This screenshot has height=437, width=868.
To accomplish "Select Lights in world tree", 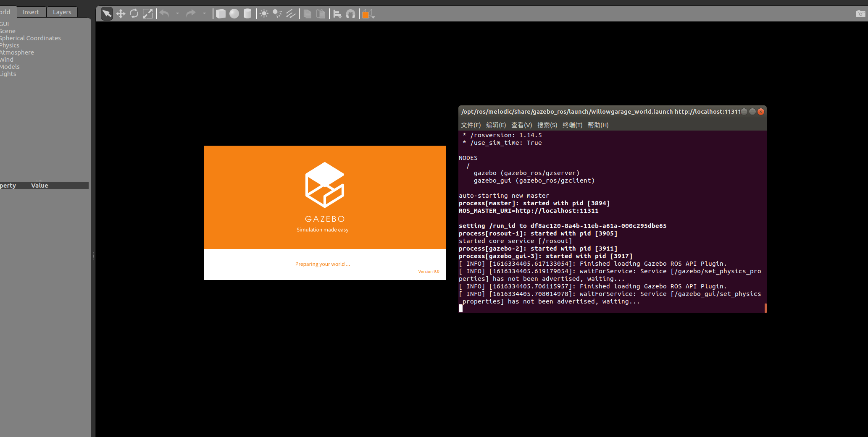I will click(x=8, y=74).
